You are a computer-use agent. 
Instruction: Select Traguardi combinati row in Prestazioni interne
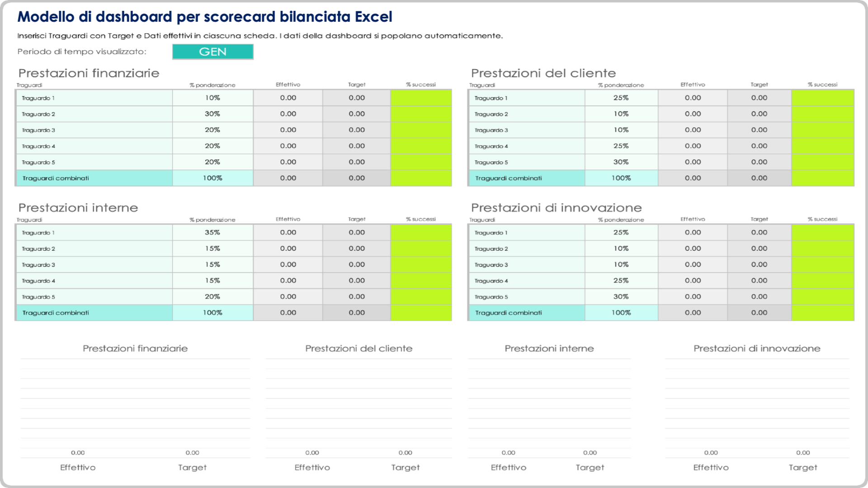pyautogui.click(x=94, y=313)
